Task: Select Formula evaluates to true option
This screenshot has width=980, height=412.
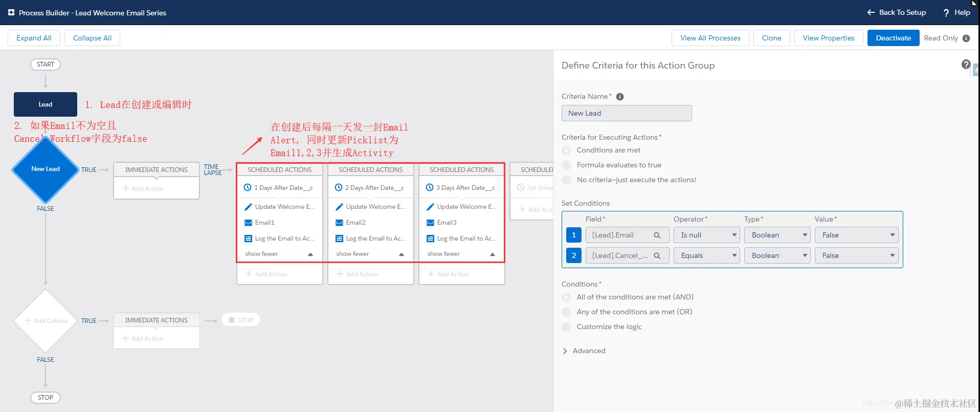Action: coord(566,165)
